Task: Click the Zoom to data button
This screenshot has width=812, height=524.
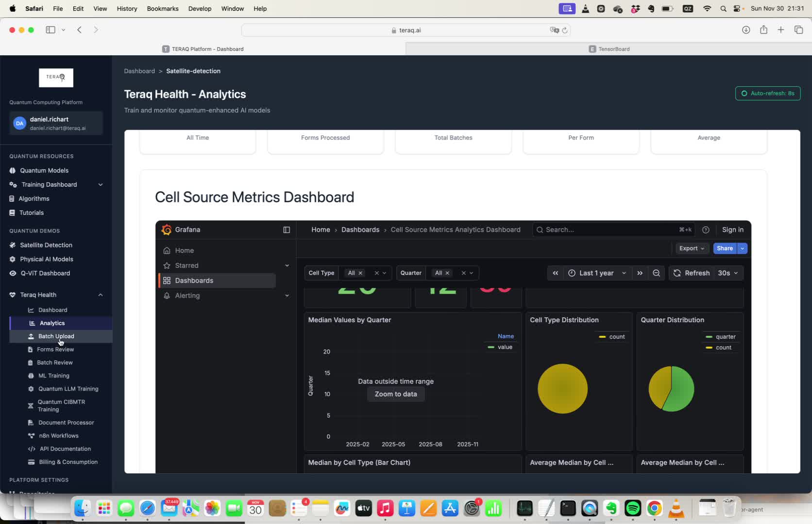Action: (x=395, y=393)
